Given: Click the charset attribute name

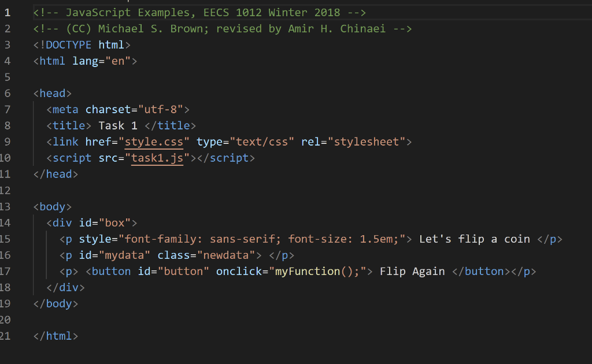Looking at the screenshot, I should (x=108, y=109).
